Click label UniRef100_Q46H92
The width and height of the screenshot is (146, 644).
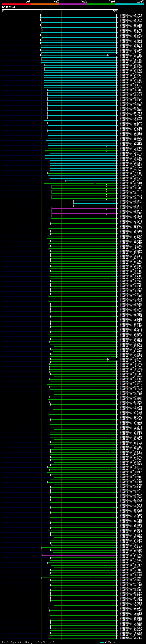point(131,605)
